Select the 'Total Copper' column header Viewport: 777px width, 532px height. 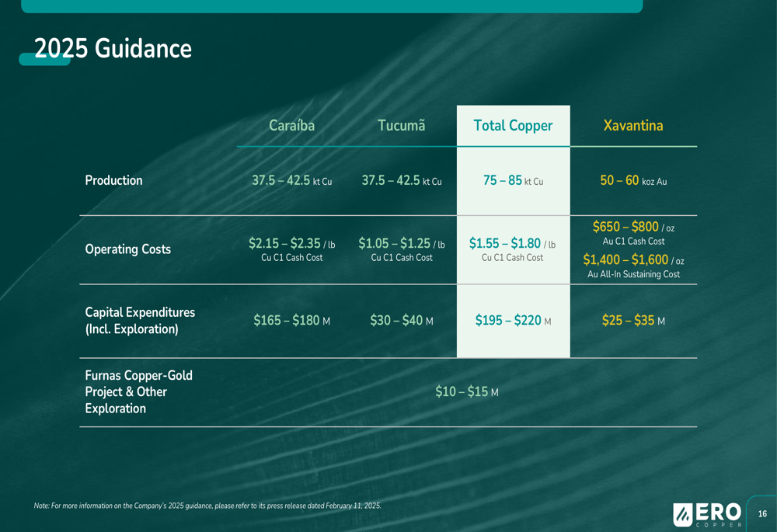[x=513, y=125]
